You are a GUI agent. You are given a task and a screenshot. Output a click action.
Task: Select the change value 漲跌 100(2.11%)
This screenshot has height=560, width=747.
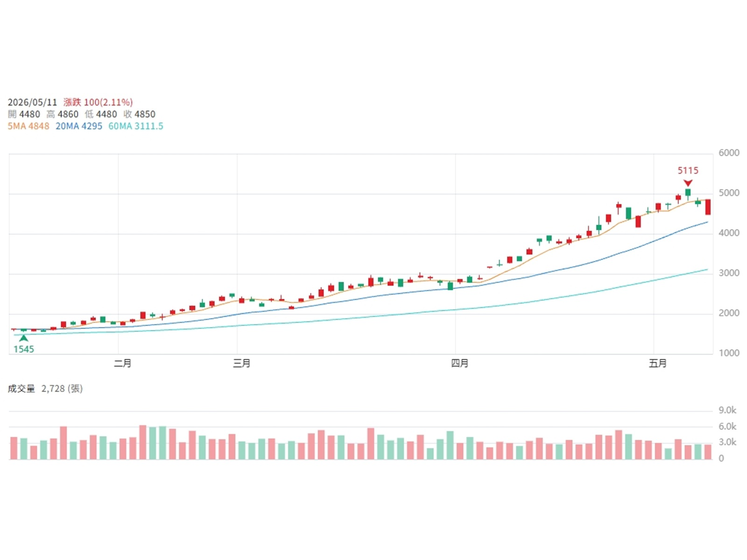[98, 102]
